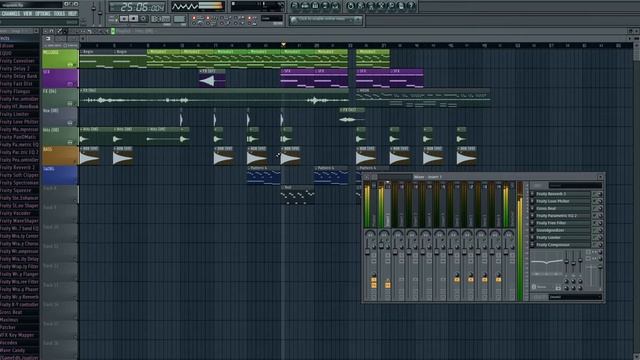Select the audio clip on SFX track
This screenshot has width=640, height=360.
[212, 78]
